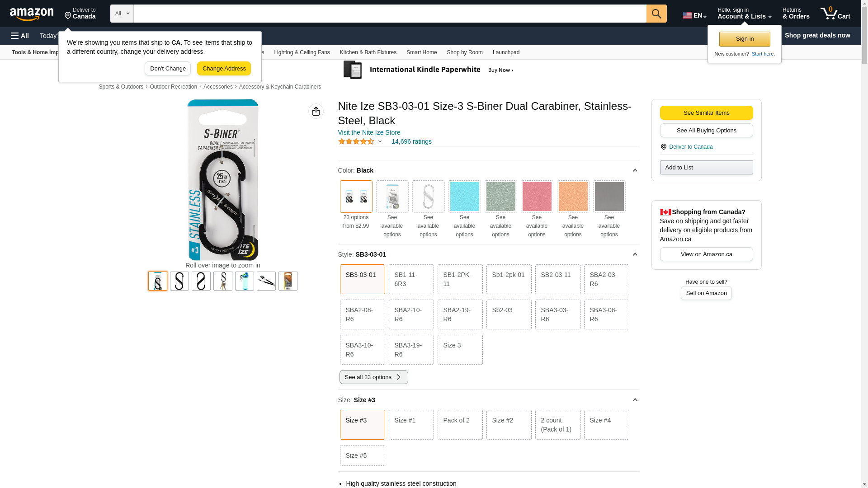The height and width of the screenshot is (488, 868).
Task: Open the search category All dropdown
Action: [x=122, y=14]
